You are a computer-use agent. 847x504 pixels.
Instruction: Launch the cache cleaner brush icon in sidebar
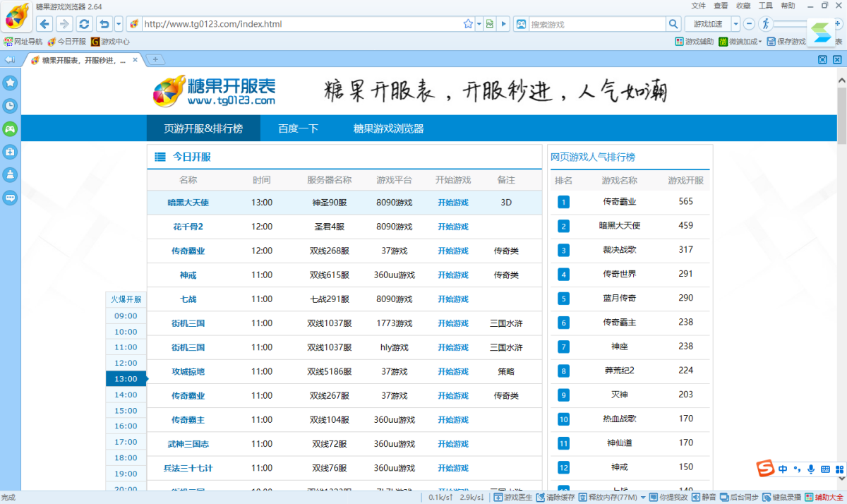tap(10, 175)
